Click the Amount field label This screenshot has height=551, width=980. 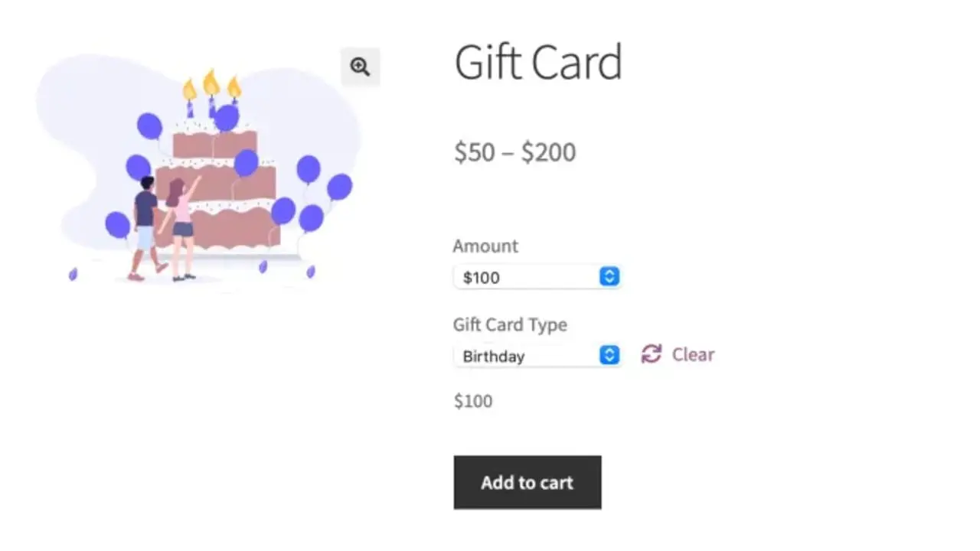coord(485,246)
